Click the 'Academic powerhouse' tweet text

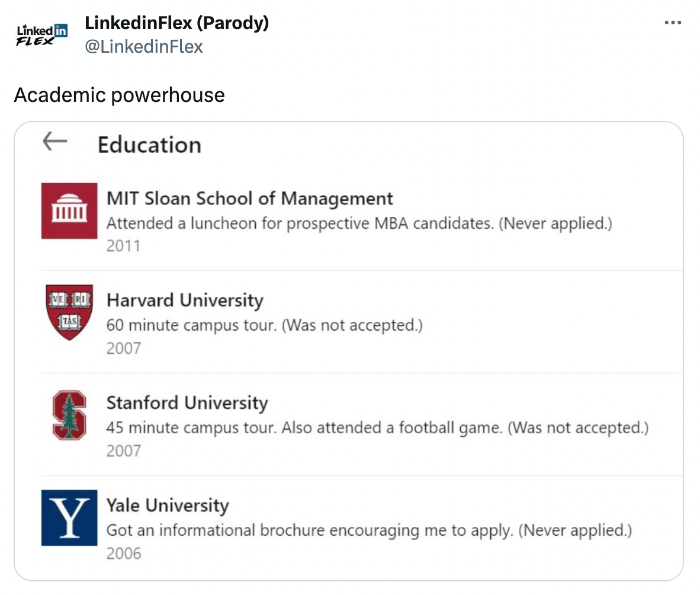(x=119, y=95)
